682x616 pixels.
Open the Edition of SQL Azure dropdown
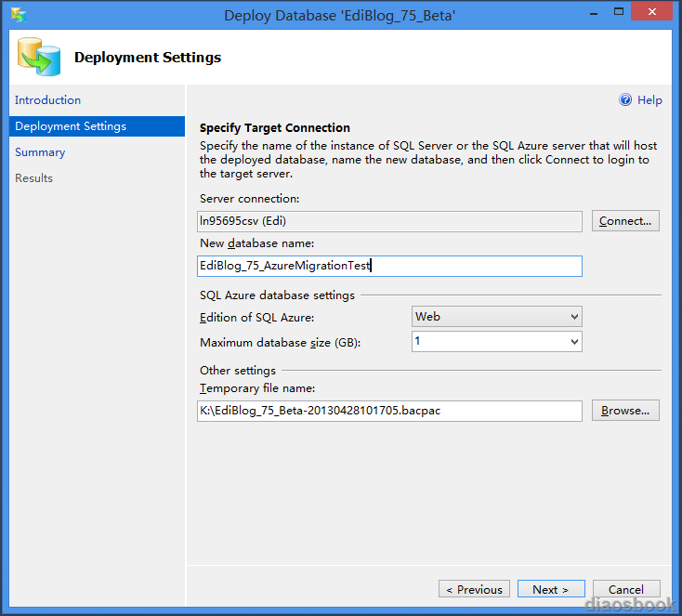(x=497, y=317)
